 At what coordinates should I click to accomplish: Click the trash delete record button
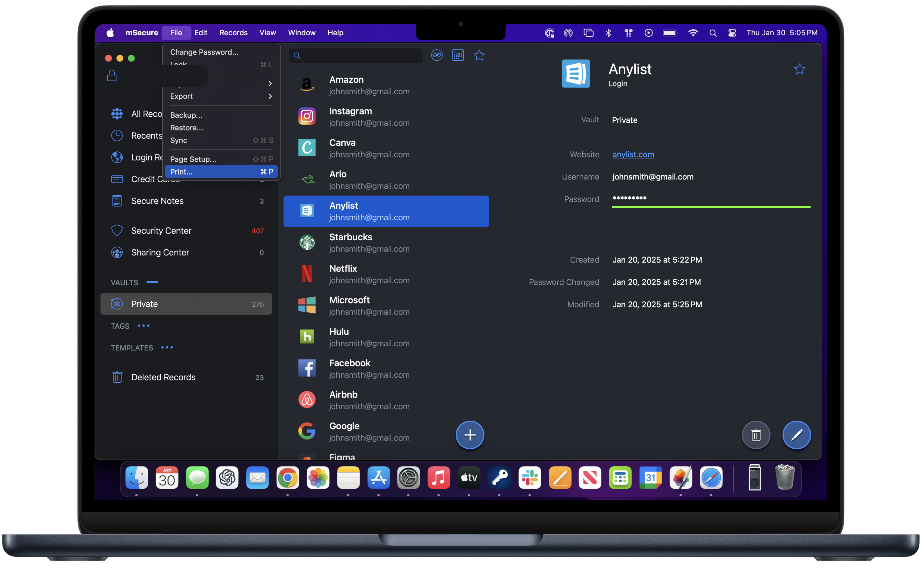(756, 435)
